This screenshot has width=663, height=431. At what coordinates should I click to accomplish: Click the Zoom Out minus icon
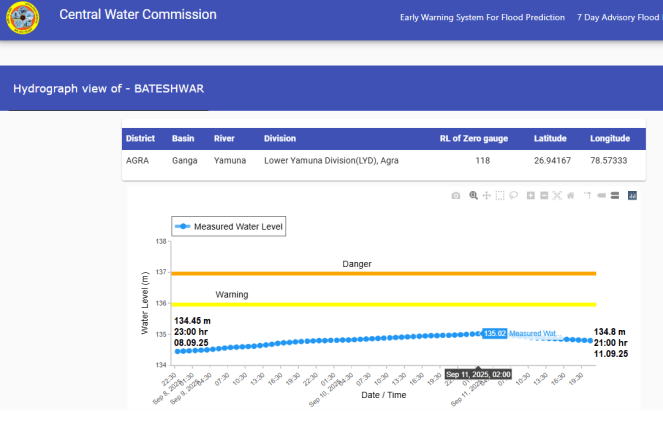[544, 196]
